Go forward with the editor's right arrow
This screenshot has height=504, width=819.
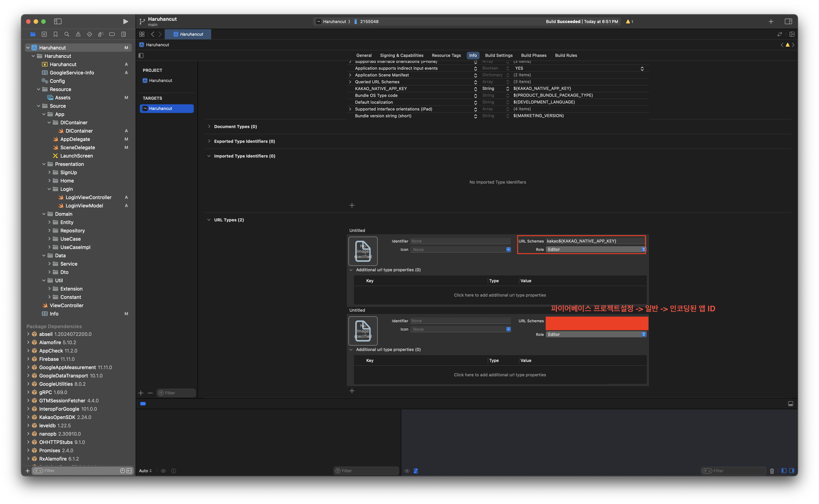click(x=160, y=34)
